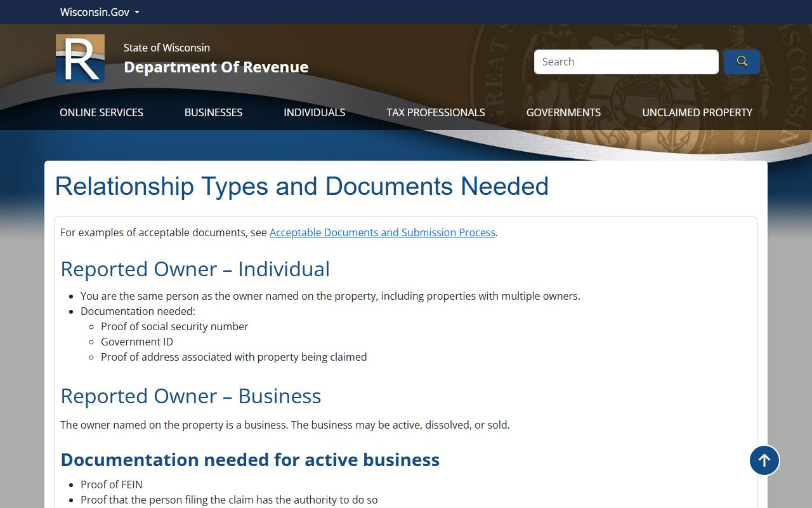Image resolution: width=812 pixels, height=508 pixels.
Task: Open the Tax Professionals menu
Action: 436,112
